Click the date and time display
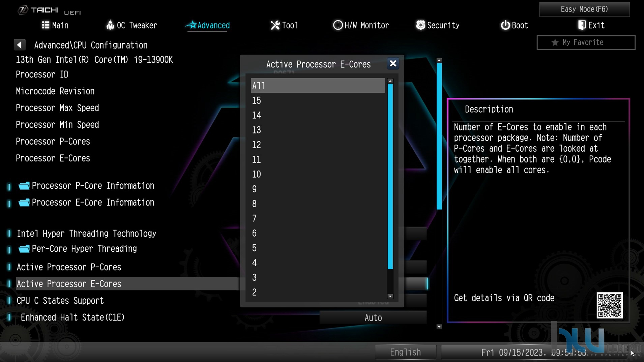644x362 pixels. coord(533,353)
